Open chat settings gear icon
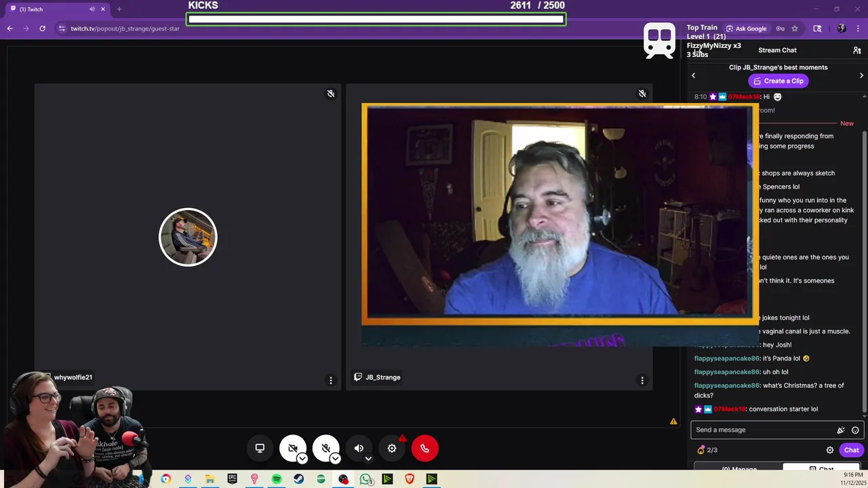The height and width of the screenshot is (488, 868). pyautogui.click(x=829, y=450)
